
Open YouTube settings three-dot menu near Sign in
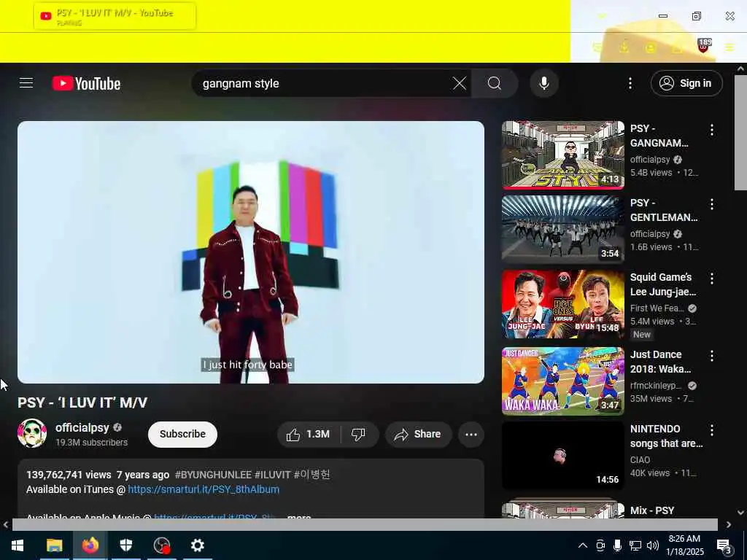630,83
